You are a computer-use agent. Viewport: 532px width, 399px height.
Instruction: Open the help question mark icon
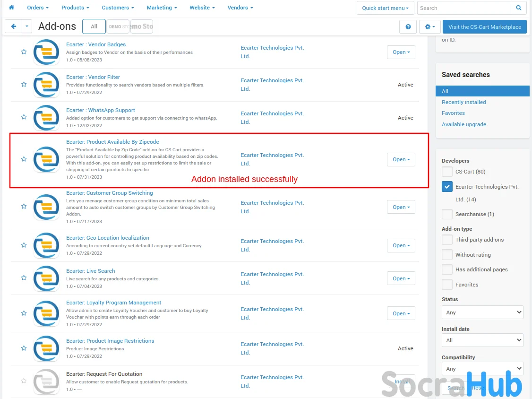tap(408, 27)
